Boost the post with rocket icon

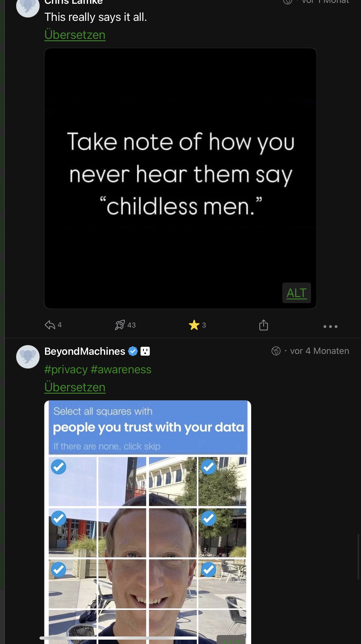[120, 325]
